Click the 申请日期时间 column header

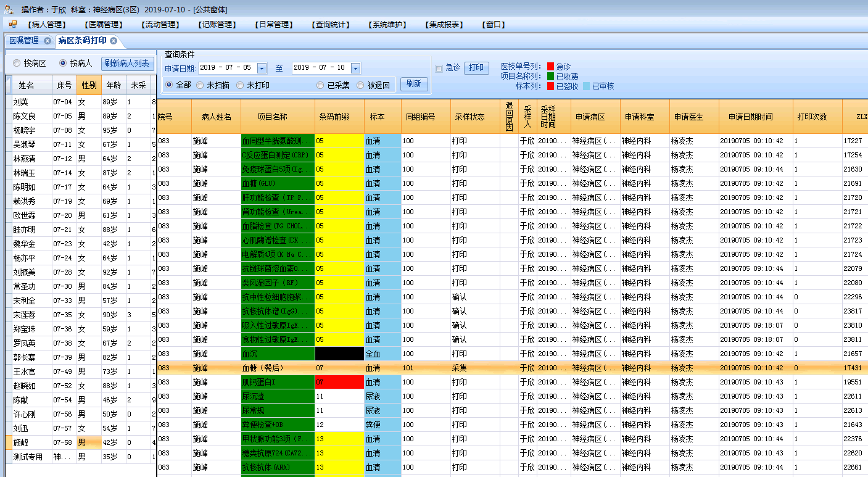coord(756,117)
